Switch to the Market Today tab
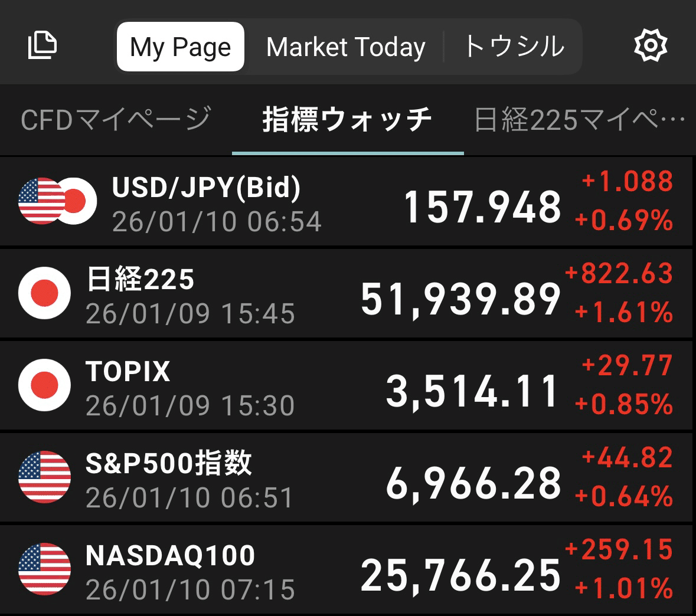 pos(346,47)
